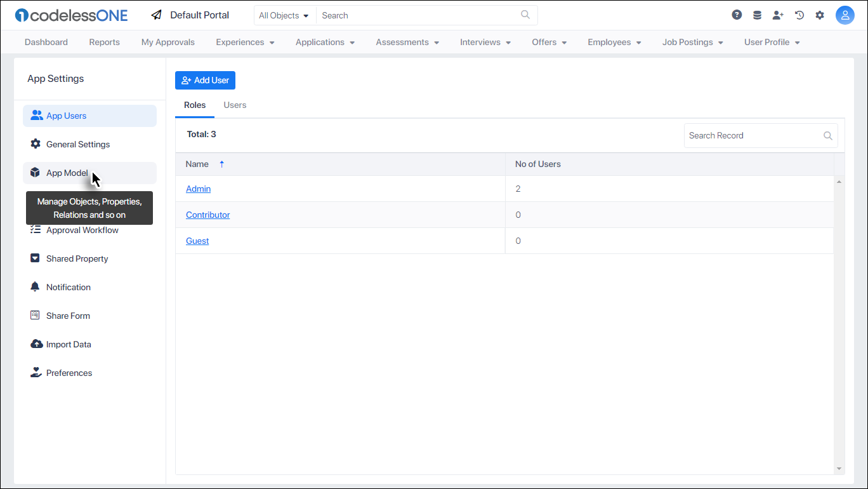Select the Shared Property sidebar item
The height and width of the screenshot is (489, 868).
tap(75, 258)
